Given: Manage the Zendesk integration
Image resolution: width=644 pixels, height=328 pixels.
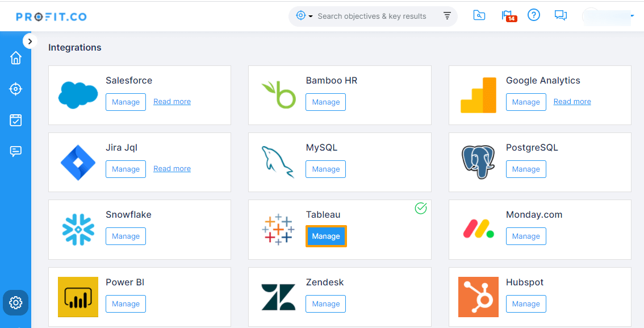Looking at the screenshot, I should click(326, 304).
